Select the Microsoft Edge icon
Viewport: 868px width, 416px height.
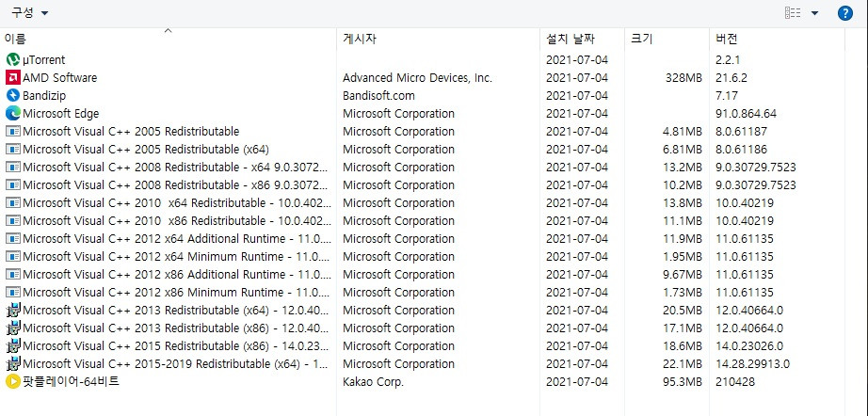[13, 113]
